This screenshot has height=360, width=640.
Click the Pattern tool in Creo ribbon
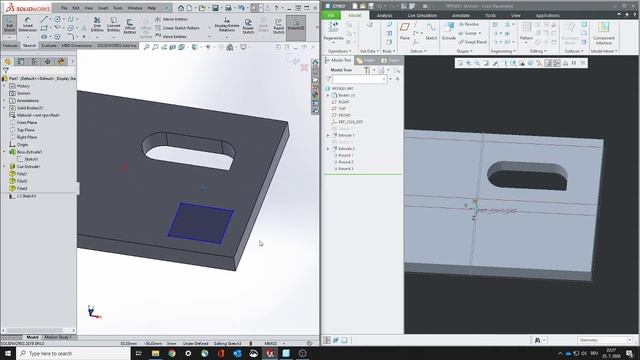tap(526, 31)
